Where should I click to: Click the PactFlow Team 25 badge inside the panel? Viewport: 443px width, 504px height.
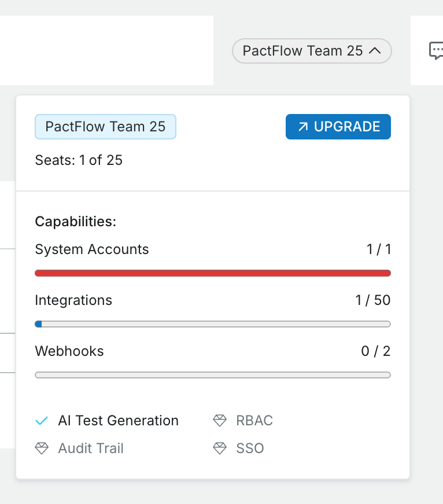tap(105, 127)
